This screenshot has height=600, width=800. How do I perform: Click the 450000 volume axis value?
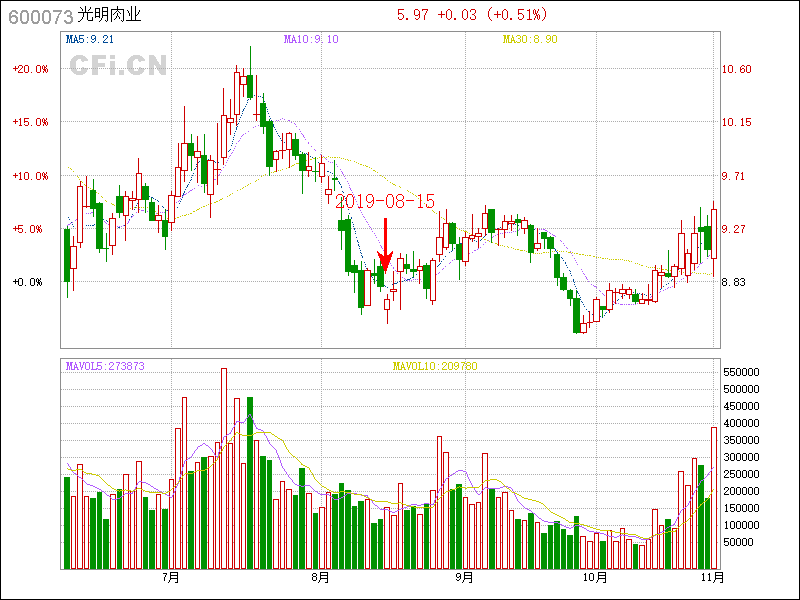point(741,406)
